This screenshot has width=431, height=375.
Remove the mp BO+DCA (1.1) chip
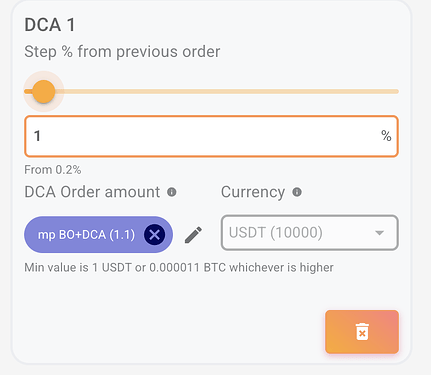click(154, 235)
